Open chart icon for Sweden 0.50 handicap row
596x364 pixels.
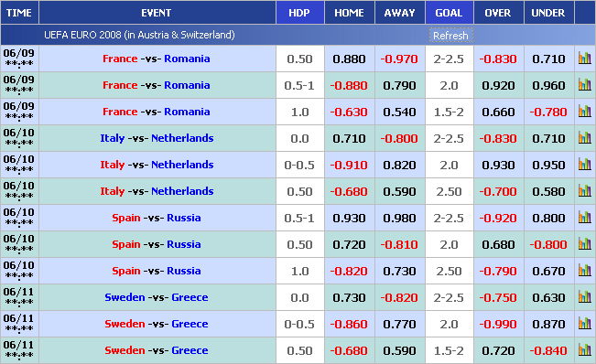[585, 350]
